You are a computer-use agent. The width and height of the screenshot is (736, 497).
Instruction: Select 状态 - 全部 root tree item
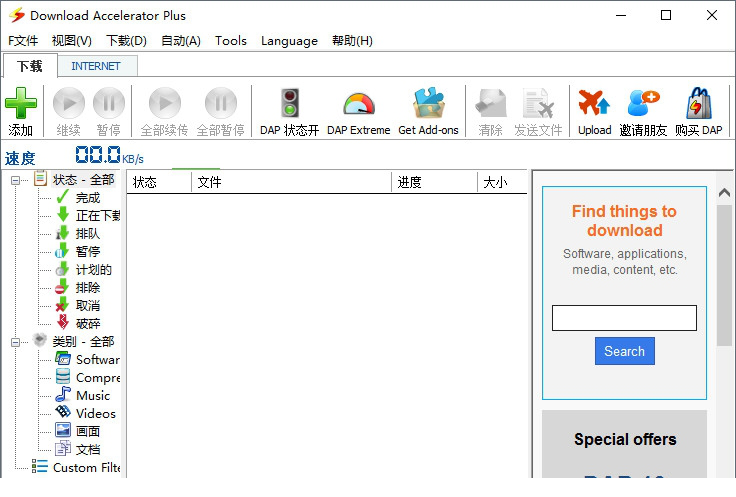(x=84, y=180)
